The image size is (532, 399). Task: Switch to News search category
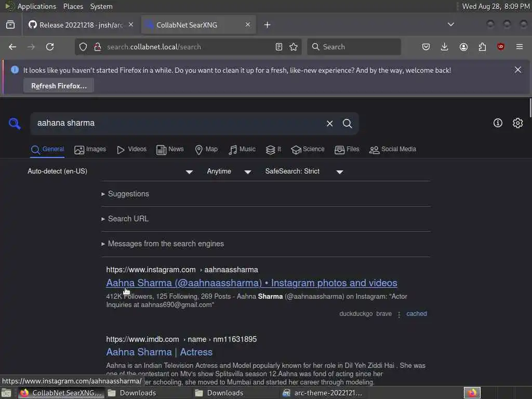[x=170, y=149]
